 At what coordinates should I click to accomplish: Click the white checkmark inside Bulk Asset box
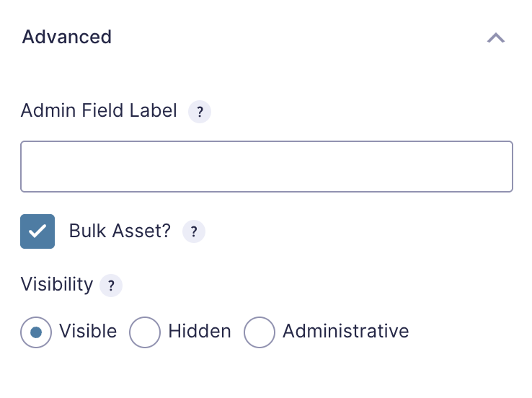[37, 231]
